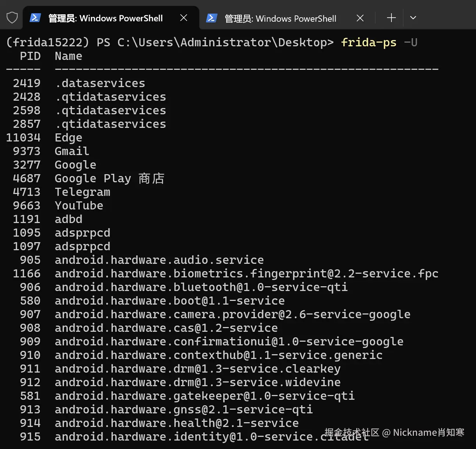Click the PID 2419
Viewport: 476px width, 449px height.
27,83
